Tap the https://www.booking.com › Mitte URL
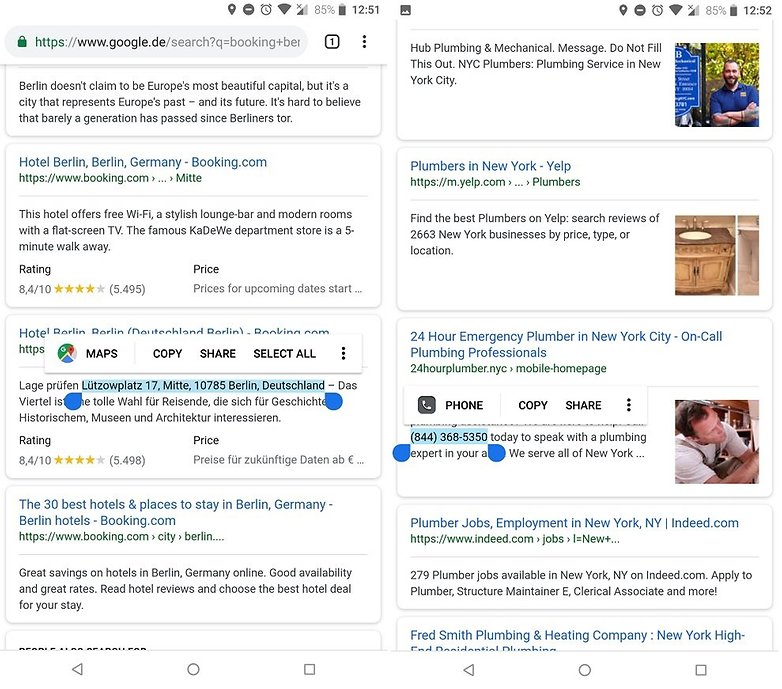Image resolution: width=782 pixels, height=689 pixels. 110,178
